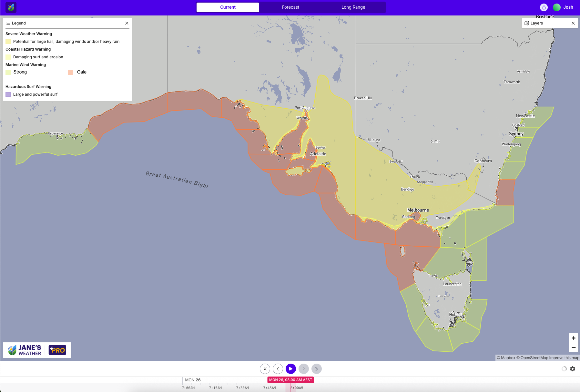Close the Layers panel
This screenshot has height=392, width=580.
(x=573, y=23)
